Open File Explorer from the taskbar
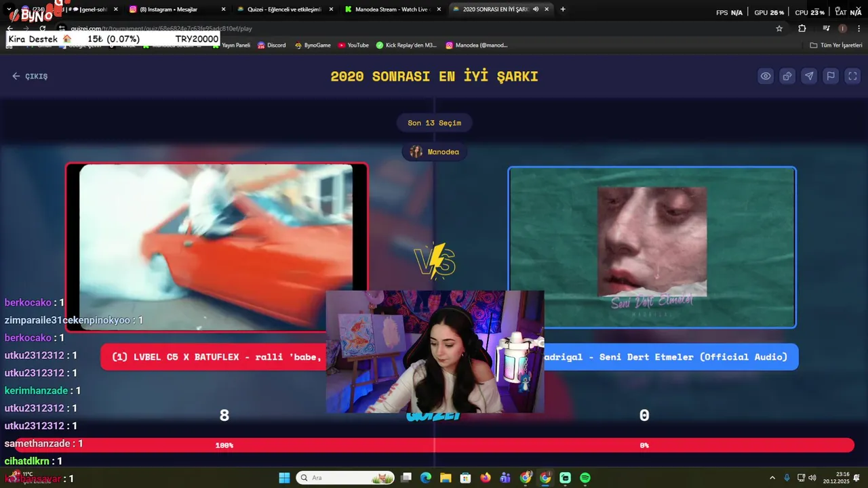Screen dimensions: 868x488 pyautogui.click(x=446, y=478)
